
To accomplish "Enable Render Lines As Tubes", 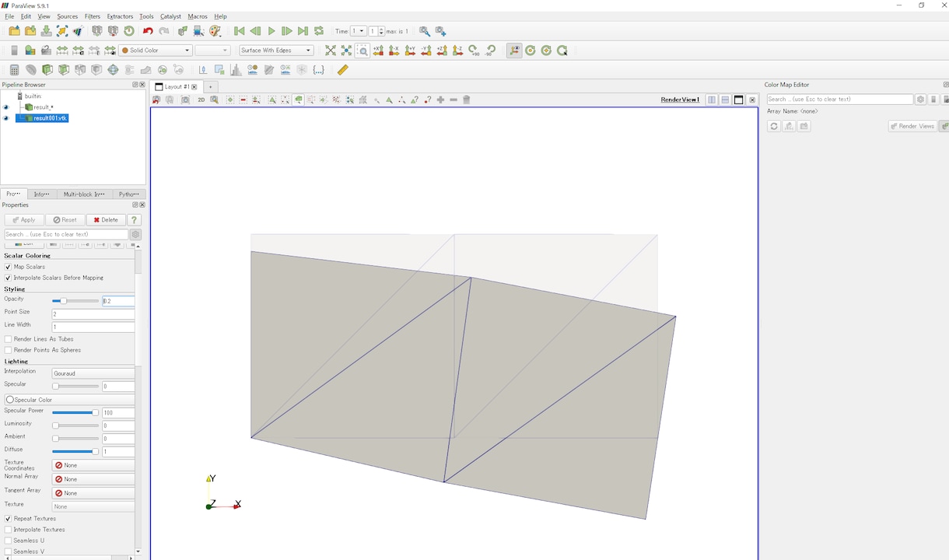I will point(8,339).
